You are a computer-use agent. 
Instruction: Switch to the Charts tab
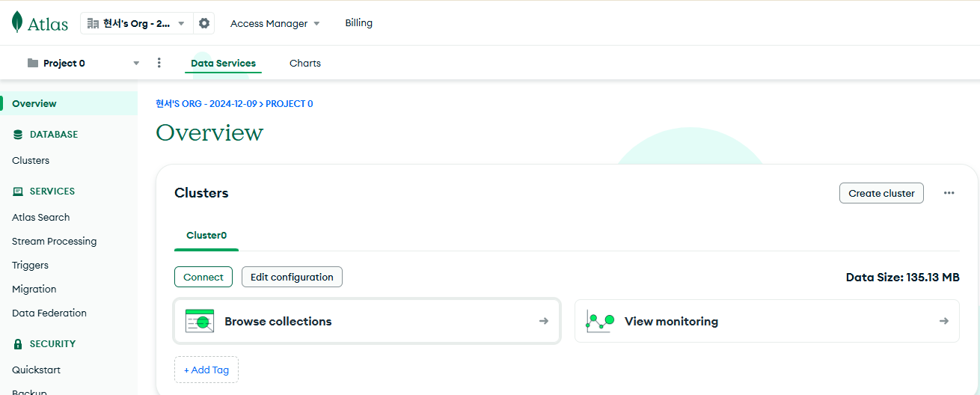click(x=305, y=63)
